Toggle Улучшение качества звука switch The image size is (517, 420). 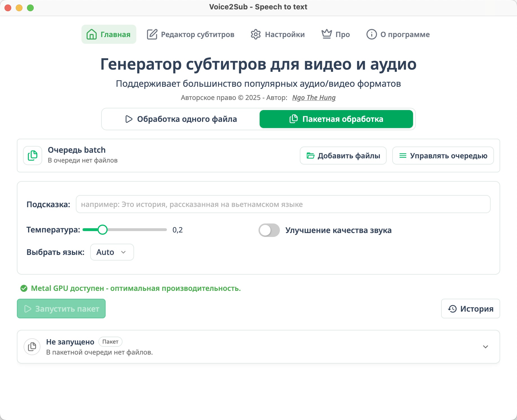[269, 230]
